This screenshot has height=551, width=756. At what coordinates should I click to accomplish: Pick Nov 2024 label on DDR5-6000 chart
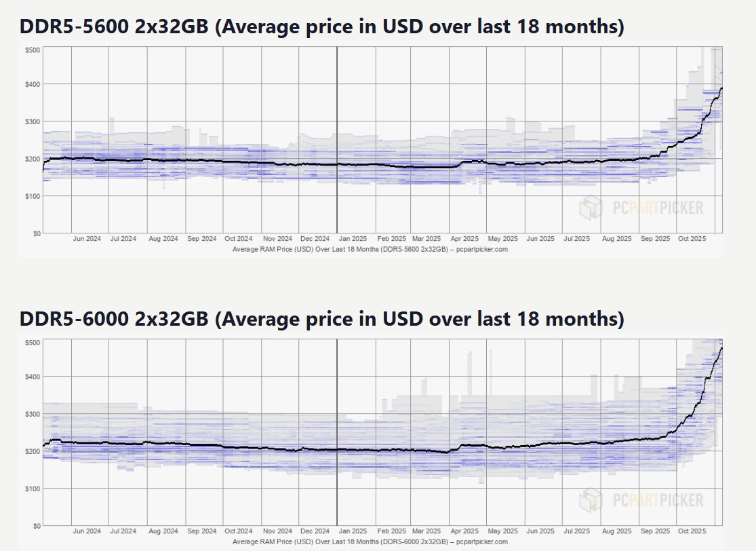(277, 531)
